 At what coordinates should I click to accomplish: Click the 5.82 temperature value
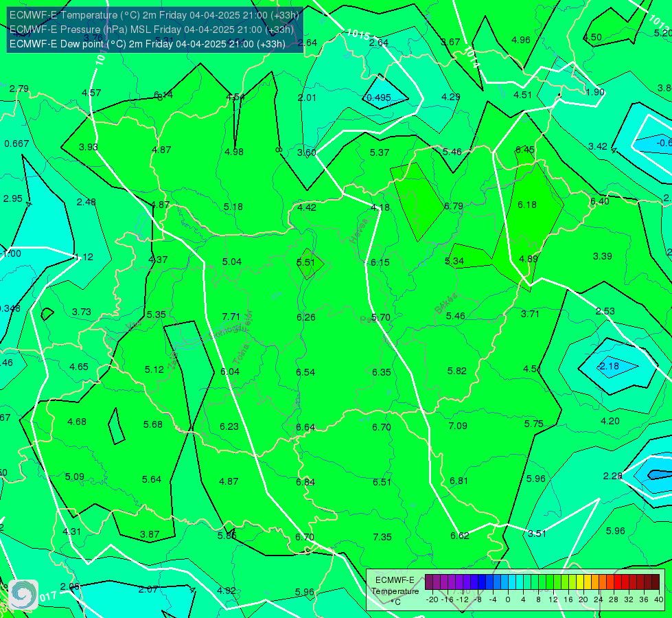(x=457, y=371)
